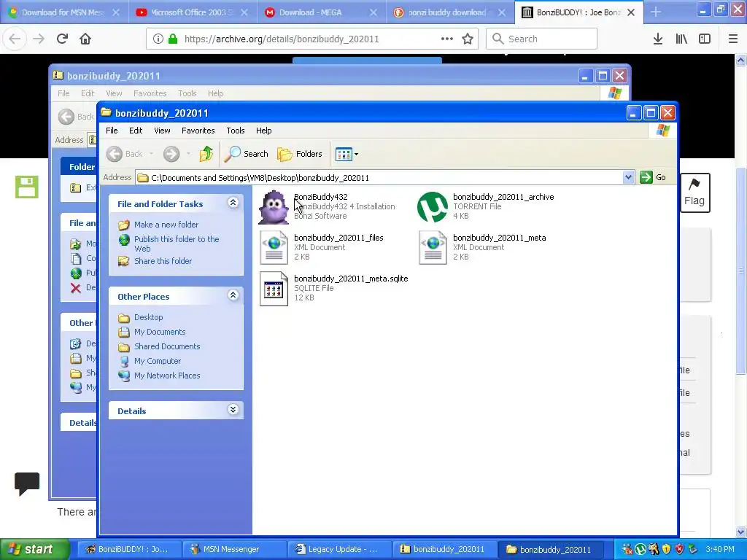Image resolution: width=747 pixels, height=560 pixels.
Task: Expand the Details panel
Action: 233,410
